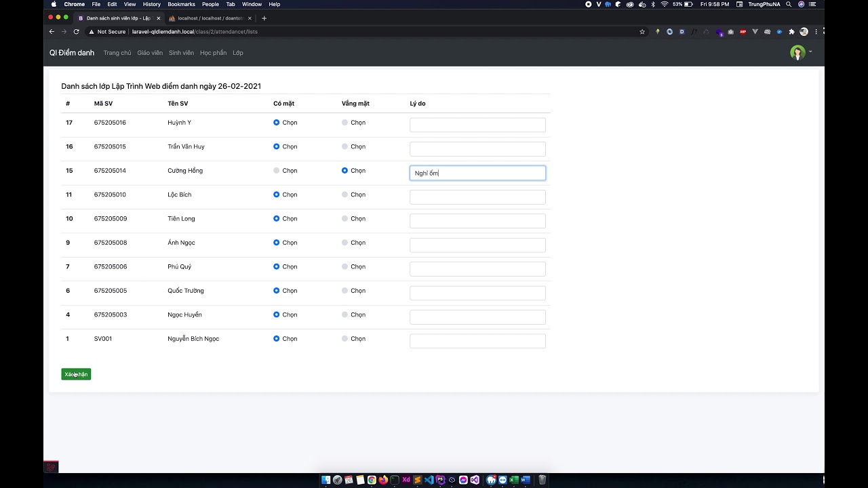
Task: Click the Lý do field for Huỳnh Y
Action: click(x=477, y=125)
